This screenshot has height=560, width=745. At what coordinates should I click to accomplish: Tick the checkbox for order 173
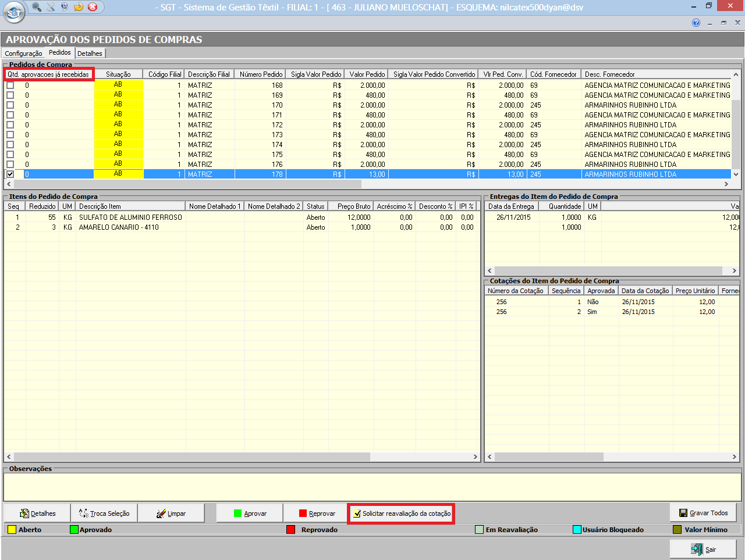tap(10, 135)
